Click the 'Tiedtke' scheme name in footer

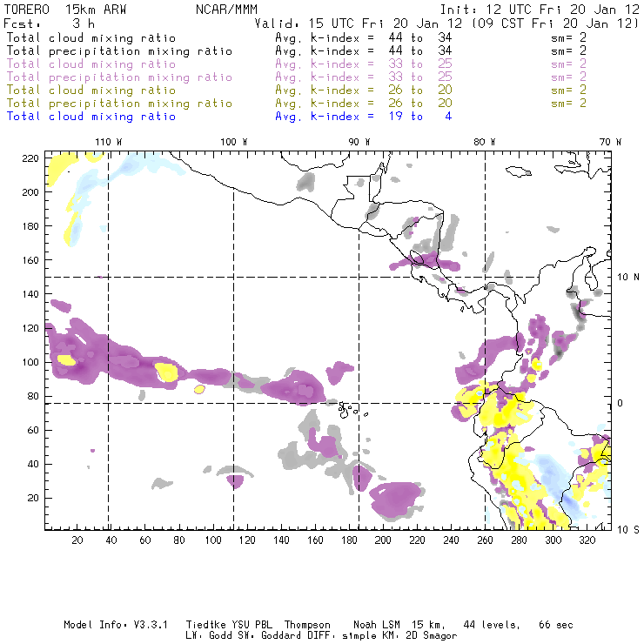(205, 625)
